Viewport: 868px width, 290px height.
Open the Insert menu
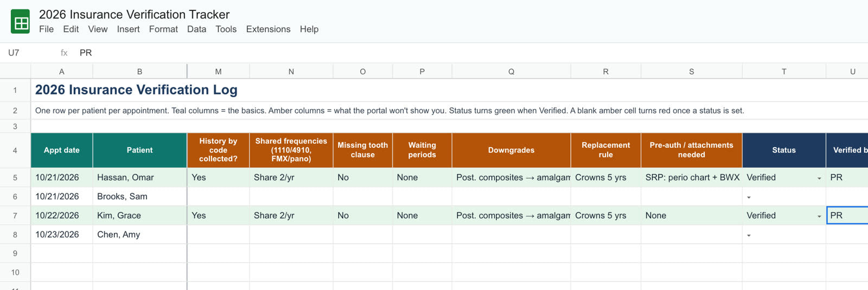point(128,29)
